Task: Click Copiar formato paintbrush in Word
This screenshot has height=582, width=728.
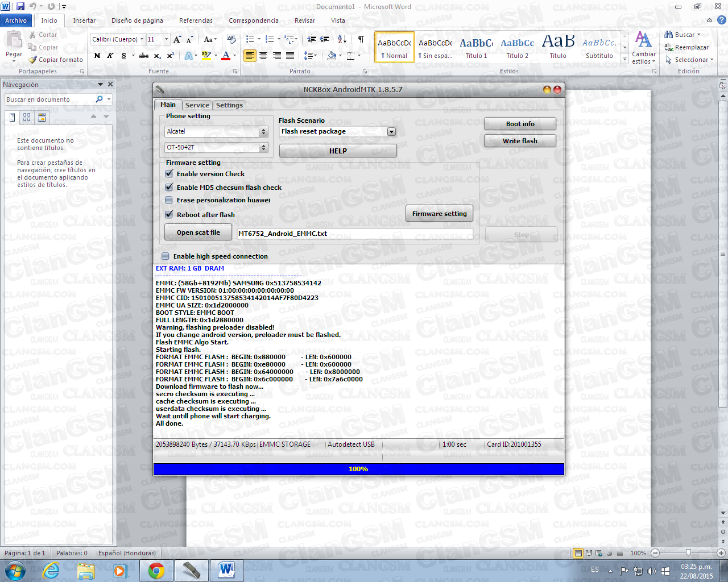Action: tap(56, 60)
